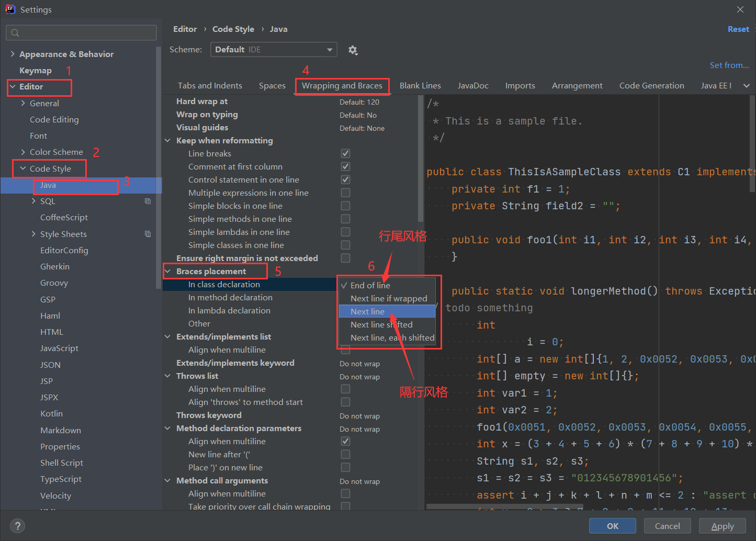Collapse the Code Style node
Viewport: 756px width, 541px height.
(x=23, y=168)
